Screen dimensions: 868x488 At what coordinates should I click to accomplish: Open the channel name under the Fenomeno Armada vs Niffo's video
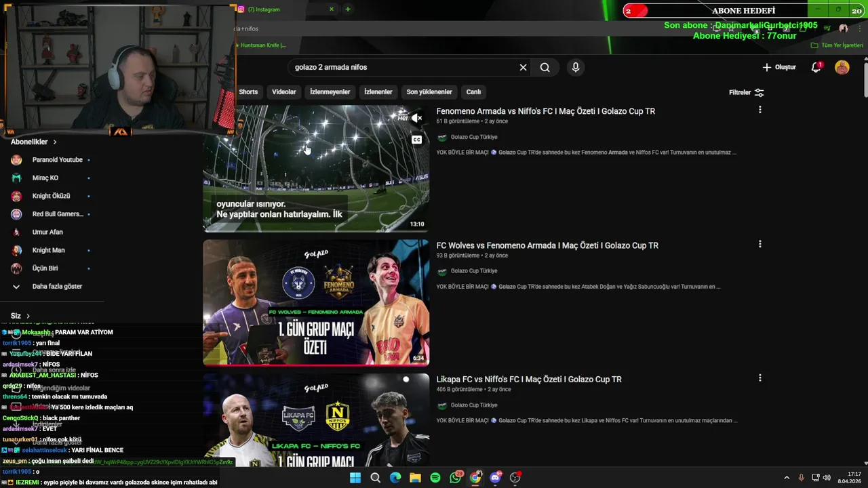click(x=474, y=137)
